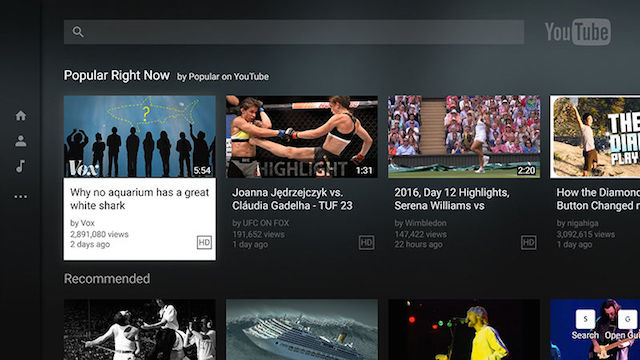Play the Joanna Jędrzejczyk vs Gadelha thumbnail

[302, 137]
